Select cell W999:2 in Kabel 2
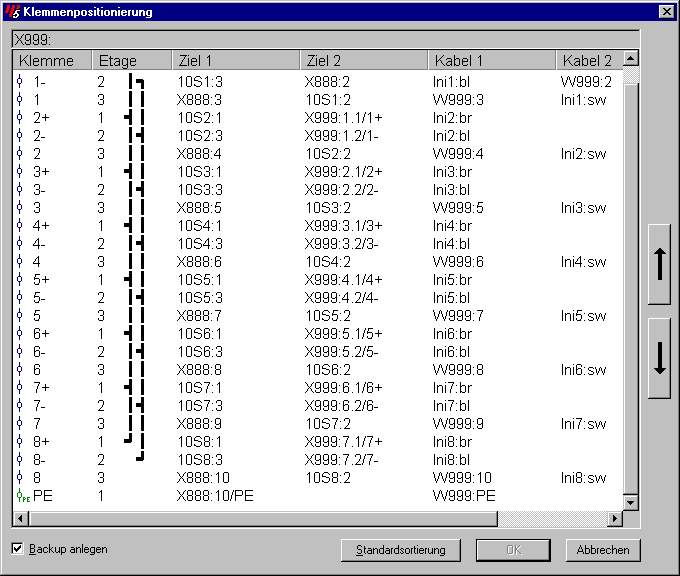 point(586,82)
